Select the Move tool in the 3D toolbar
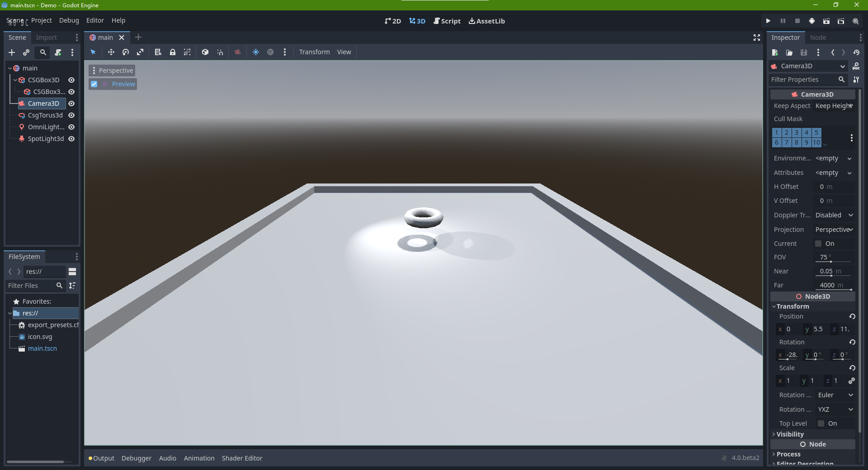The height and width of the screenshot is (470, 868). [111, 52]
